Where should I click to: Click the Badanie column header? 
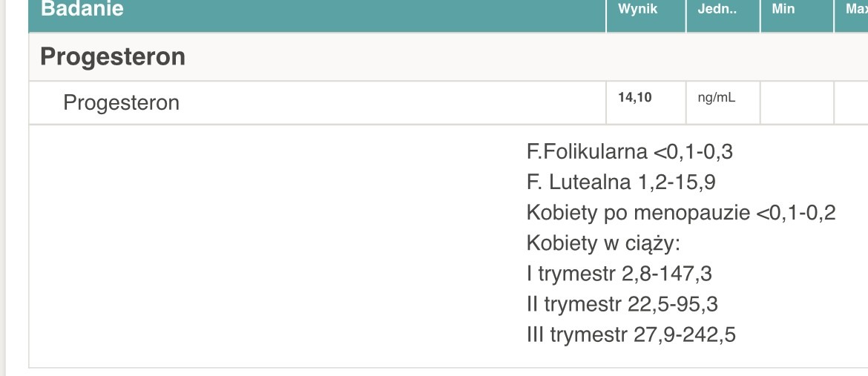tap(82, 10)
